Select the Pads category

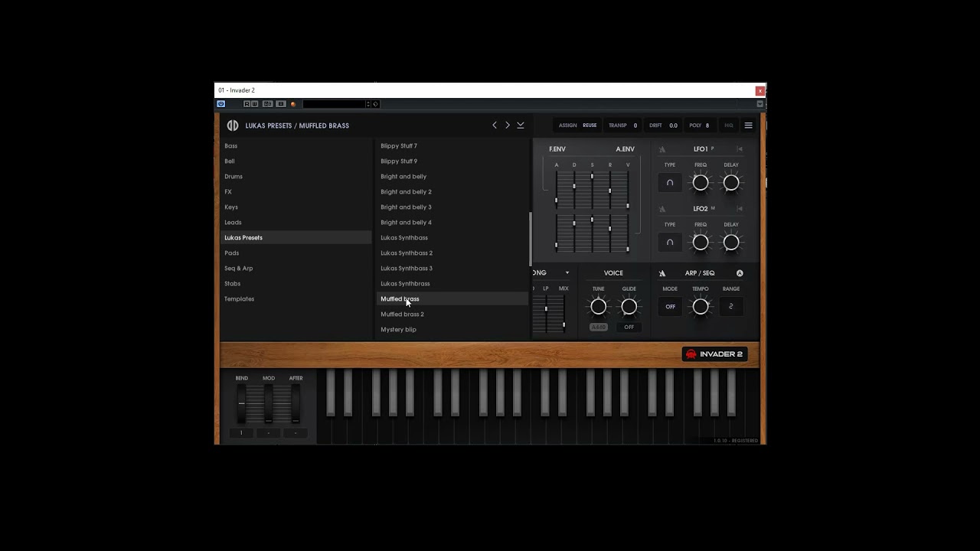click(x=296, y=253)
